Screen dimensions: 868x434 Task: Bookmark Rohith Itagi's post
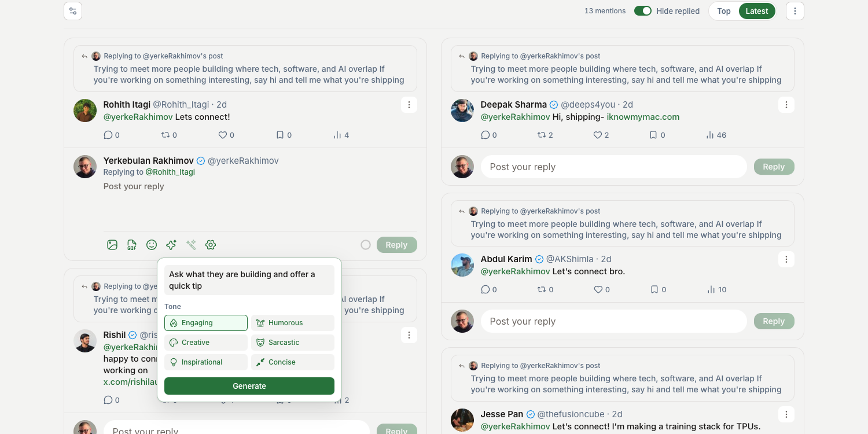[x=280, y=135]
